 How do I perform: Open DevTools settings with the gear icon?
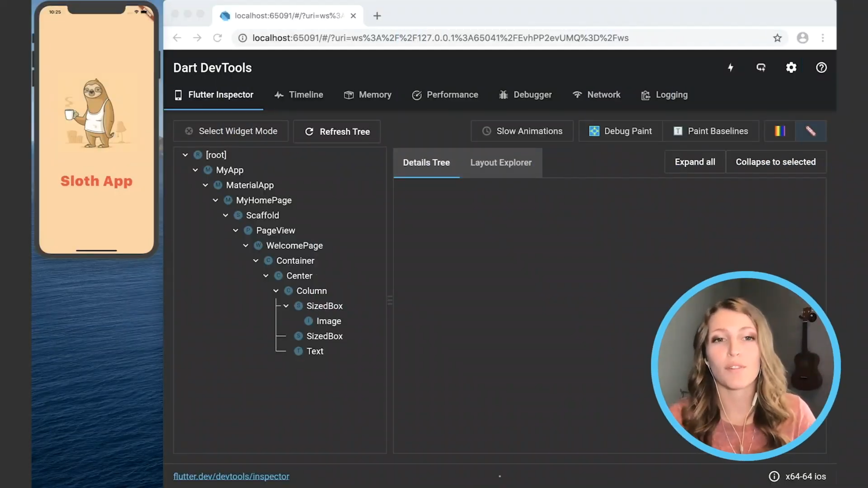click(x=791, y=68)
